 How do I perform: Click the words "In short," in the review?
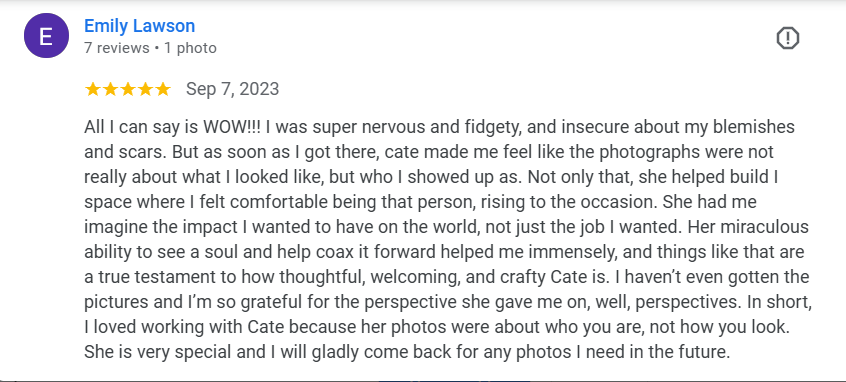[x=779, y=302]
